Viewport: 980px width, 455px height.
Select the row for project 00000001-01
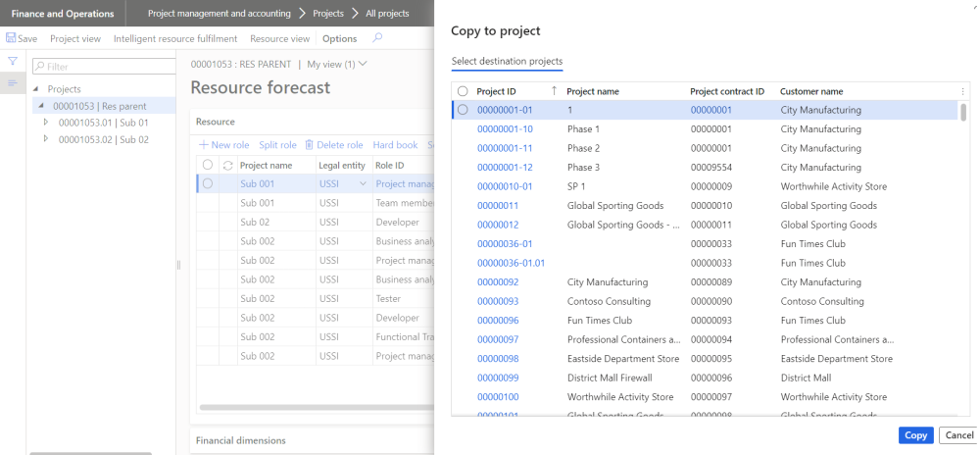[x=463, y=110]
